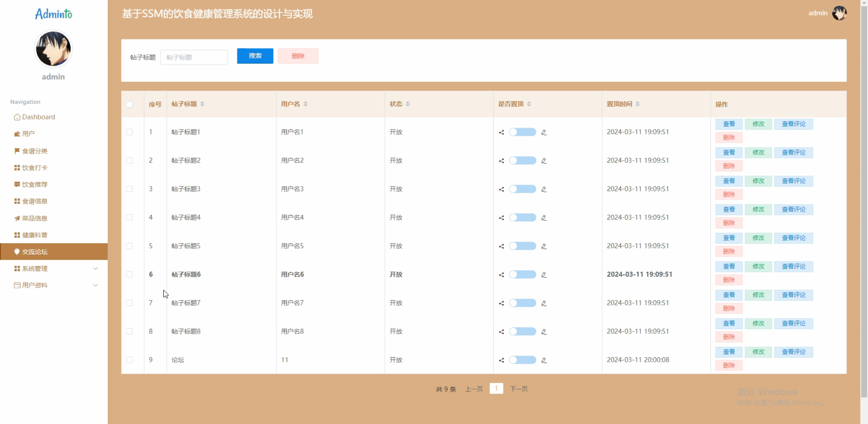868x424 pixels.
Task: Click the 帖子标题 search input field
Action: pos(194,57)
